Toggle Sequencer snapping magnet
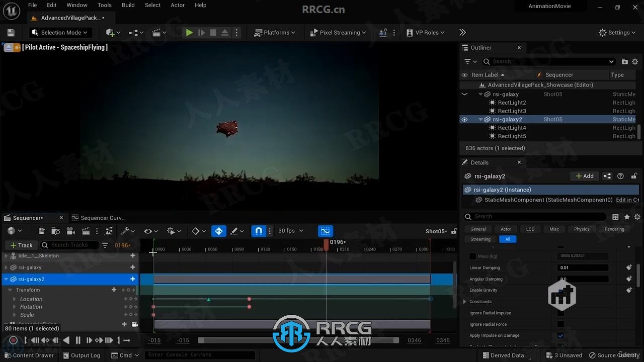 pyautogui.click(x=259, y=231)
